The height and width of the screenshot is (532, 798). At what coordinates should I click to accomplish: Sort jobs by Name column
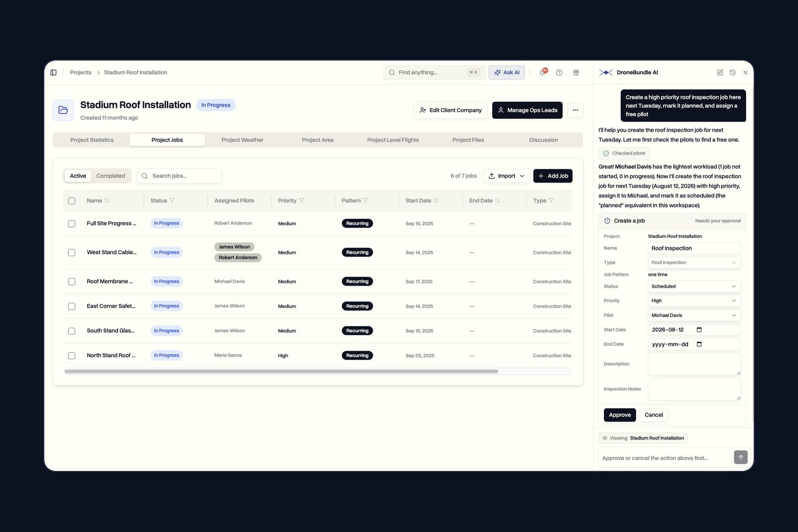107,200
